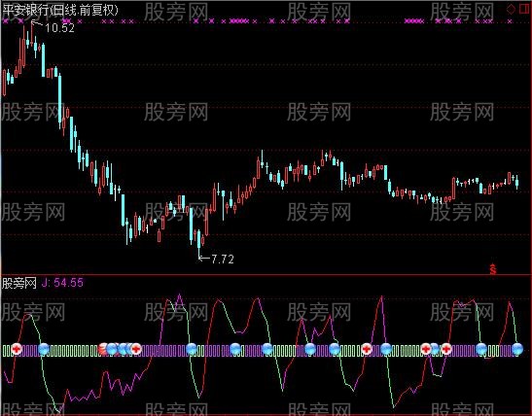Click the rightmost red plus signal marker
The width and height of the screenshot is (532, 416).
(x=445, y=349)
